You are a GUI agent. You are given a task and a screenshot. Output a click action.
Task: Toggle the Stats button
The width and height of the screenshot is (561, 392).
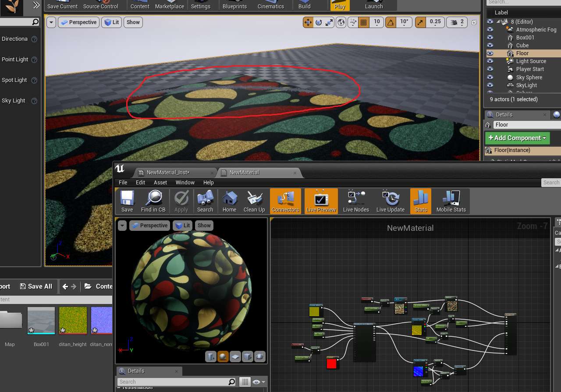click(421, 201)
